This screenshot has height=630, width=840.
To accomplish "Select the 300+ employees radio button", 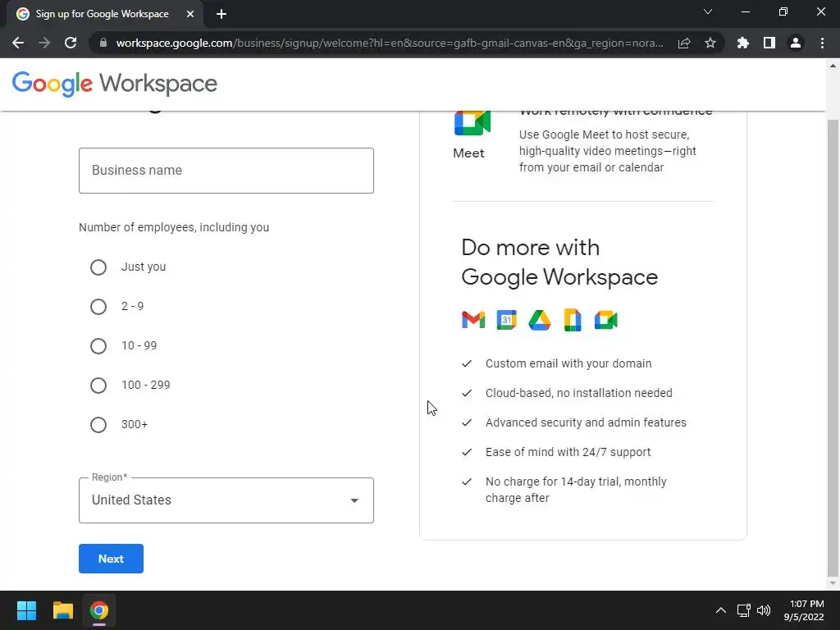I will coord(98,425).
